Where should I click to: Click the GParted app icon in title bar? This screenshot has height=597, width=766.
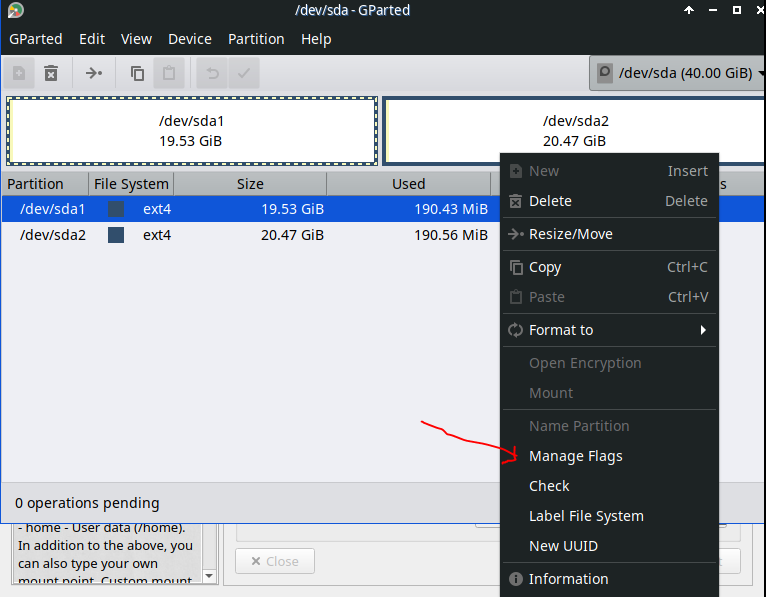[x=16, y=10]
